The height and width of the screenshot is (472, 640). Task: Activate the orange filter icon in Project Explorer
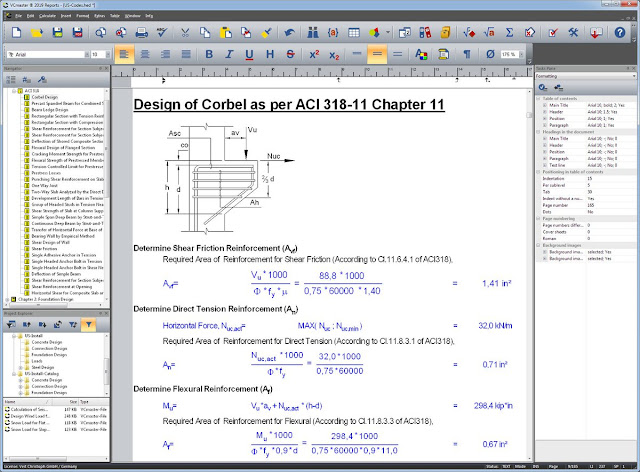[x=89, y=325]
